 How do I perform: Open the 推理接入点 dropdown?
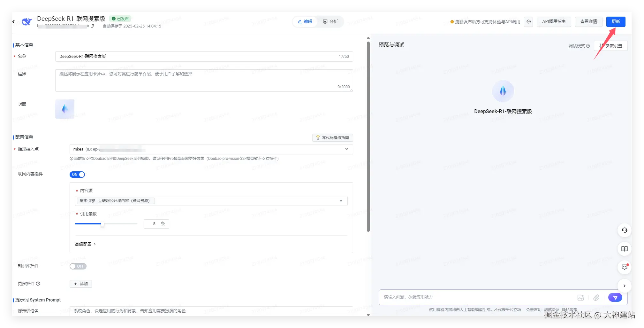[x=211, y=149]
